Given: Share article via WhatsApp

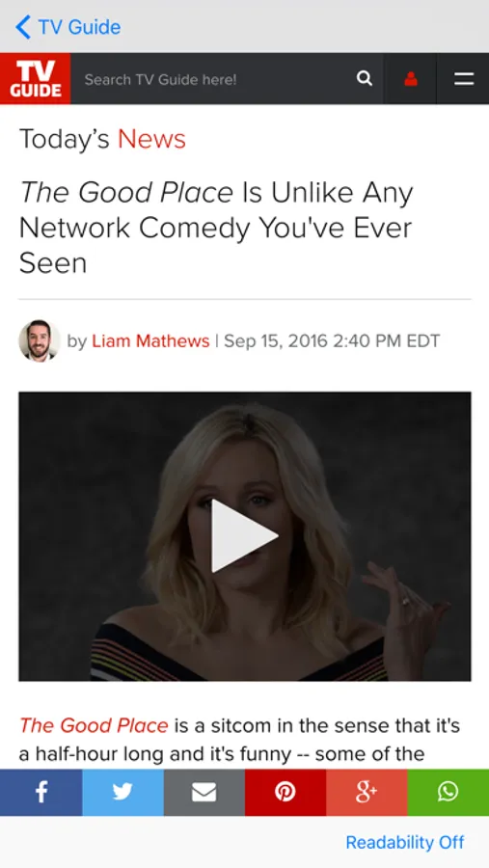Looking at the screenshot, I should pyautogui.click(x=448, y=792).
